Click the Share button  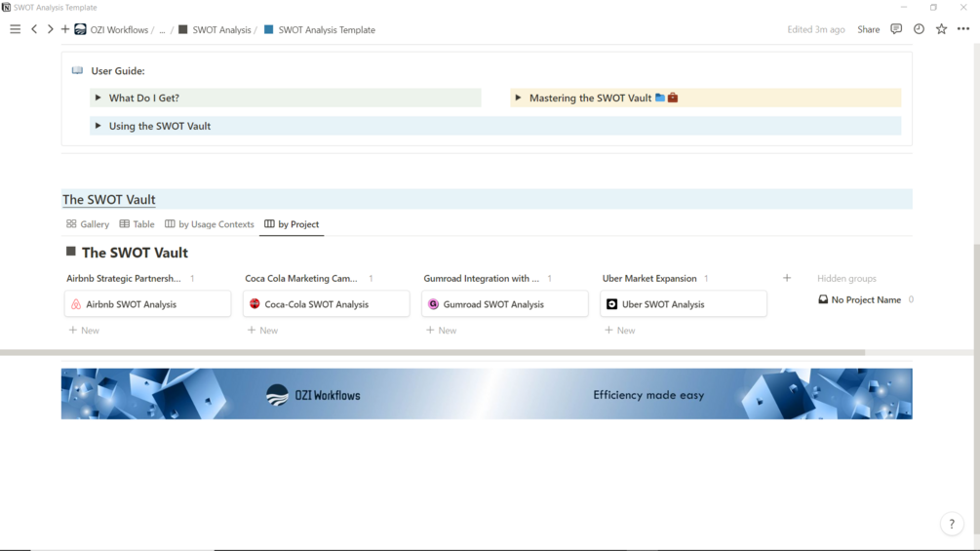point(868,29)
